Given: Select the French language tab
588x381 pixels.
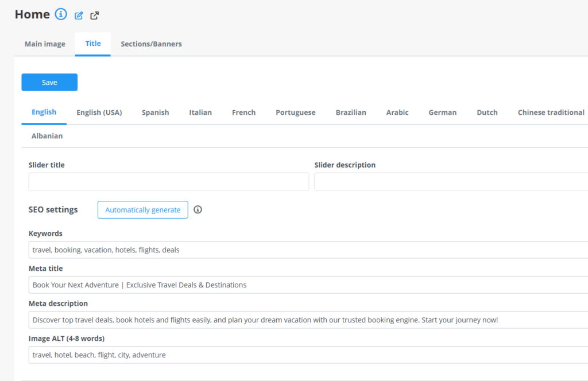Looking at the screenshot, I should pos(243,112).
